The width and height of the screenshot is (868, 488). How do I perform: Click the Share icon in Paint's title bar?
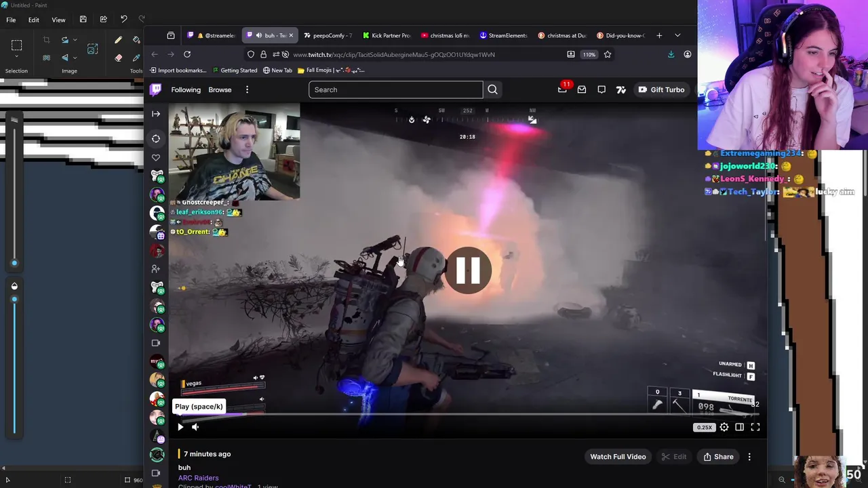point(103,20)
